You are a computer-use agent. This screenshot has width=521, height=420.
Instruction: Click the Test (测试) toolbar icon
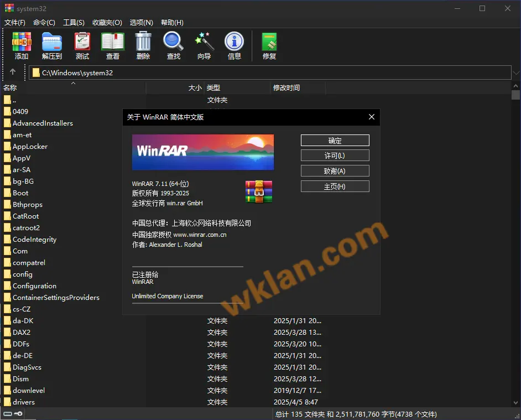pos(82,45)
